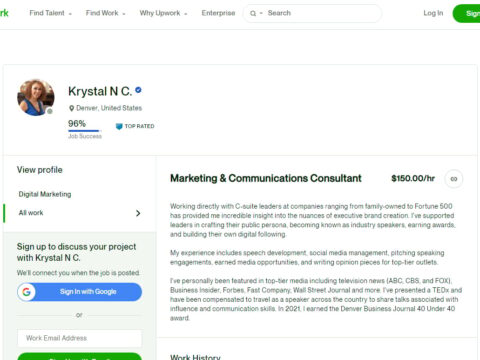Click the 96% Job Success progress bar
Image resolution: width=480 pixels, height=360 pixels.
[x=85, y=131]
